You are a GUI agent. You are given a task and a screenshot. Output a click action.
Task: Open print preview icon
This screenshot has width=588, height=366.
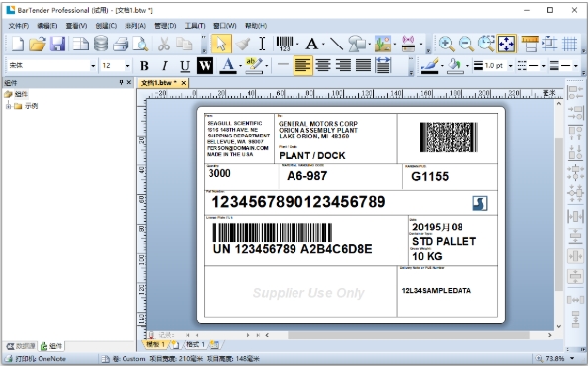tap(140, 44)
